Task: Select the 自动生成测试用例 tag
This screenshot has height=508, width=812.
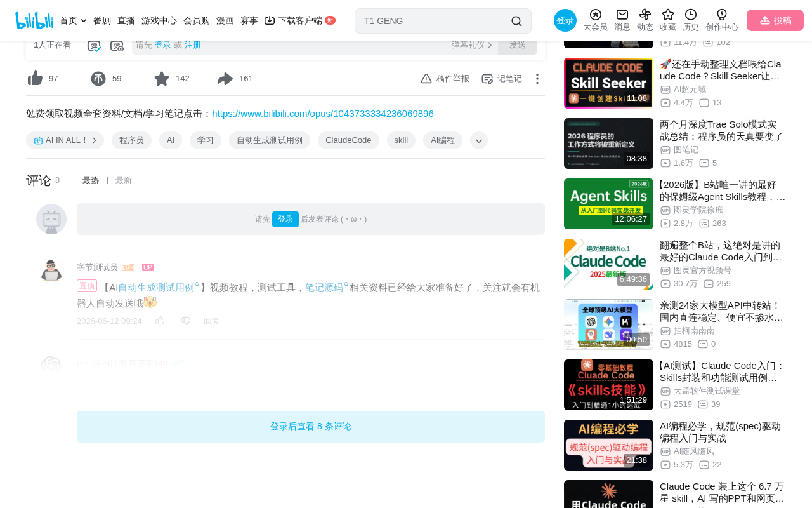Action: (270, 140)
